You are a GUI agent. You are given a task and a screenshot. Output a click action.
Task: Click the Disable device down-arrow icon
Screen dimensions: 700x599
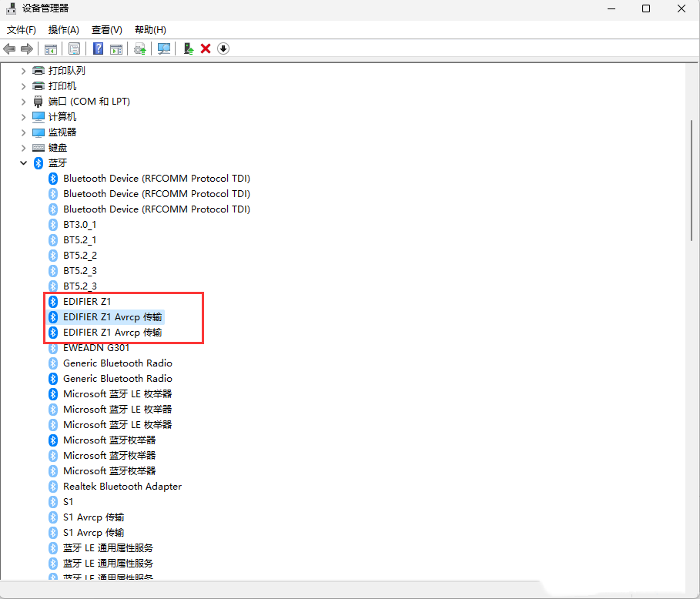click(x=223, y=49)
